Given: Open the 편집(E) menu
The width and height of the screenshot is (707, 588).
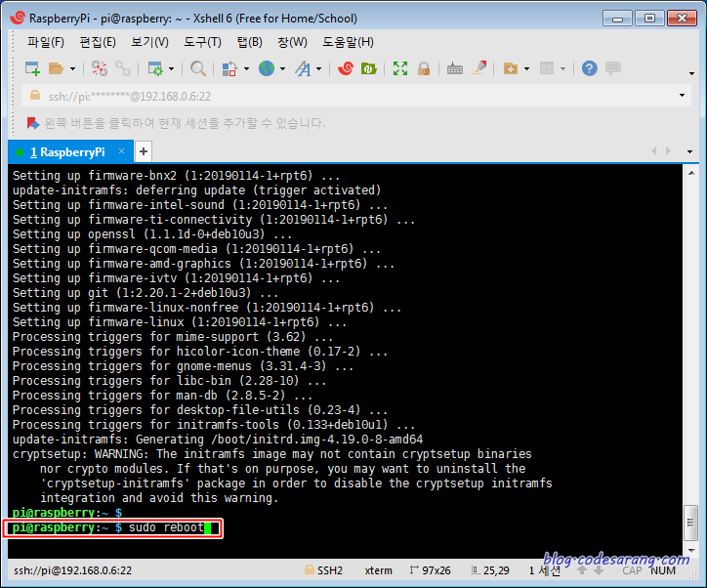Looking at the screenshot, I should tap(98, 42).
